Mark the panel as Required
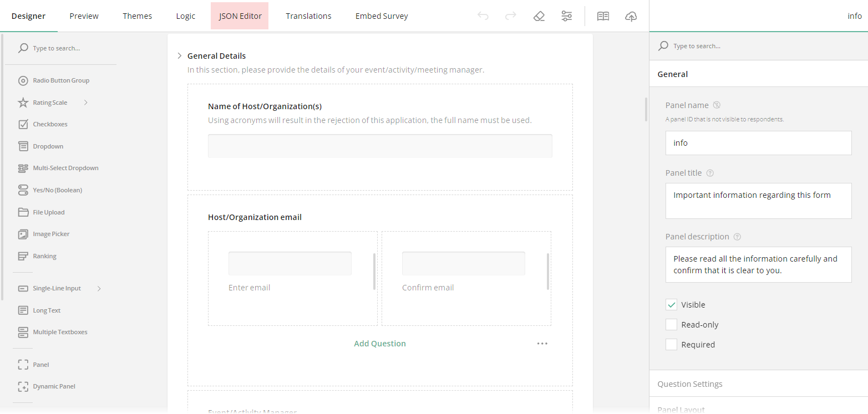 tap(671, 344)
